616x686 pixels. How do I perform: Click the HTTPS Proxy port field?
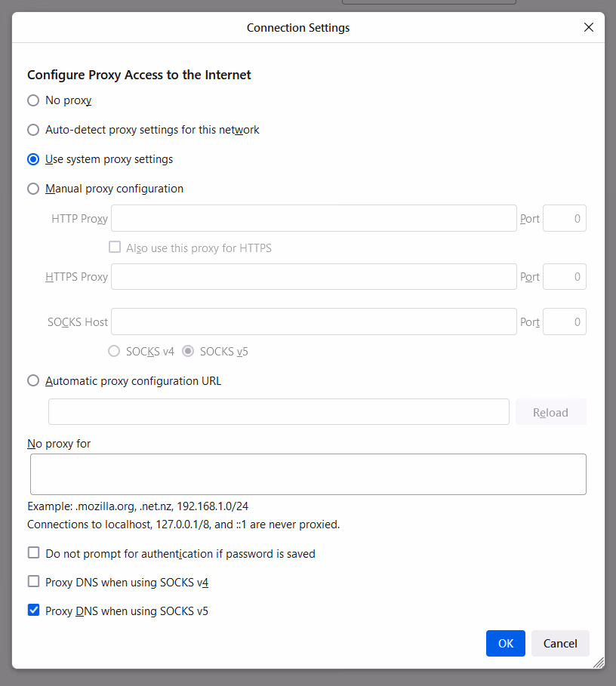(564, 276)
